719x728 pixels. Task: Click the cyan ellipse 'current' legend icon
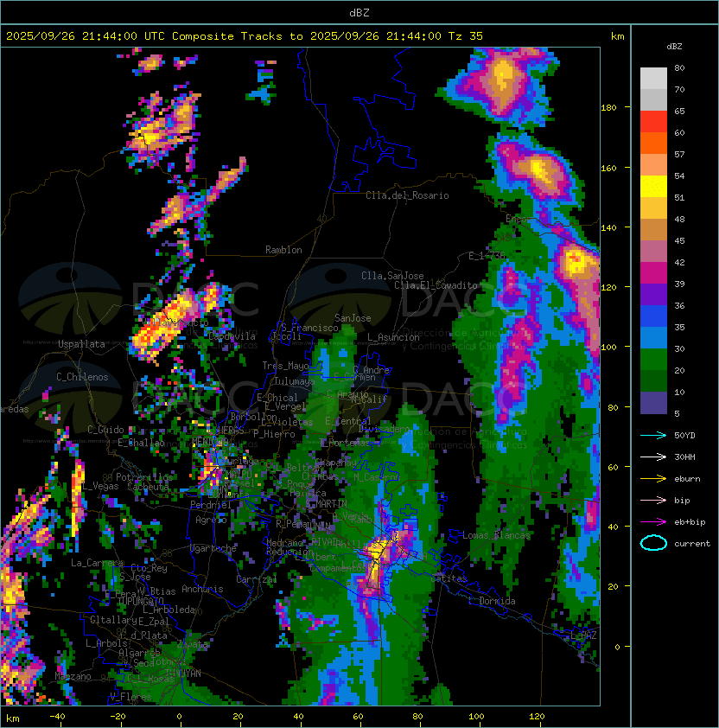pos(653,543)
